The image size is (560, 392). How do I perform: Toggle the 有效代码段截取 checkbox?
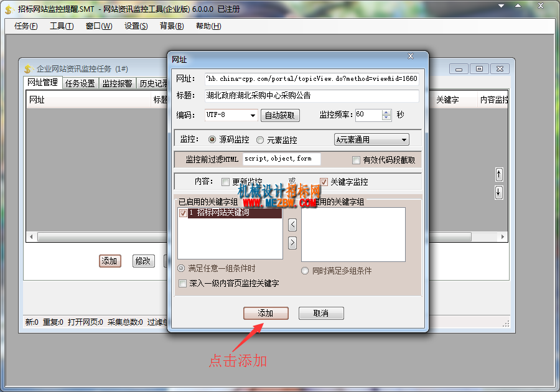click(x=356, y=160)
